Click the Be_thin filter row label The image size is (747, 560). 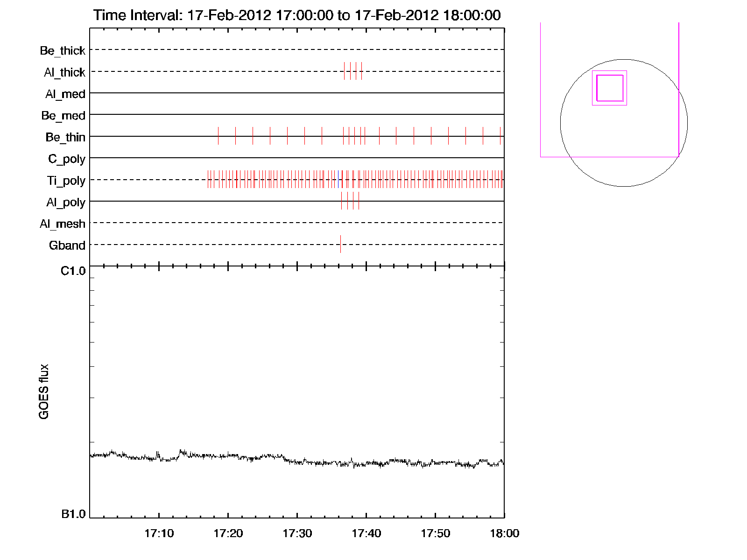pos(65,137)
